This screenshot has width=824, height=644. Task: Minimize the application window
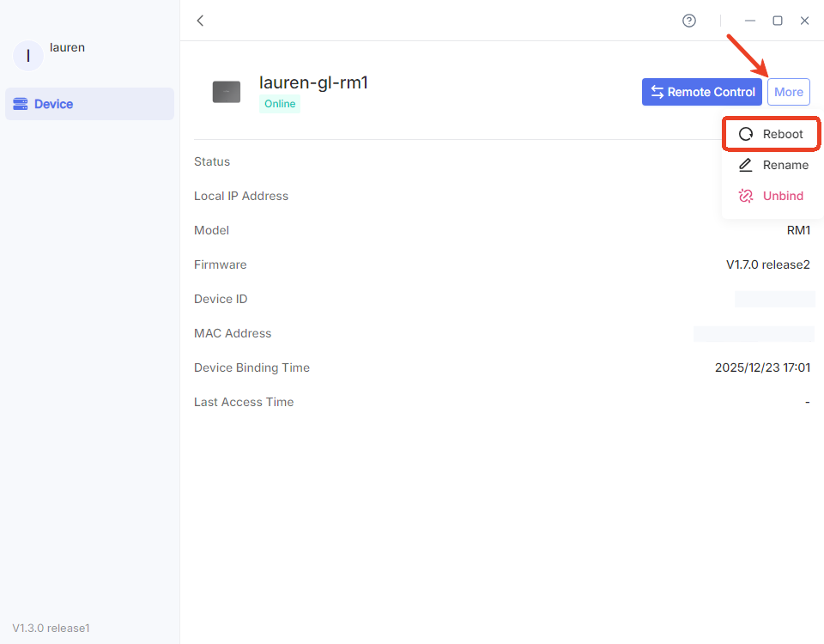pos(749,21)
